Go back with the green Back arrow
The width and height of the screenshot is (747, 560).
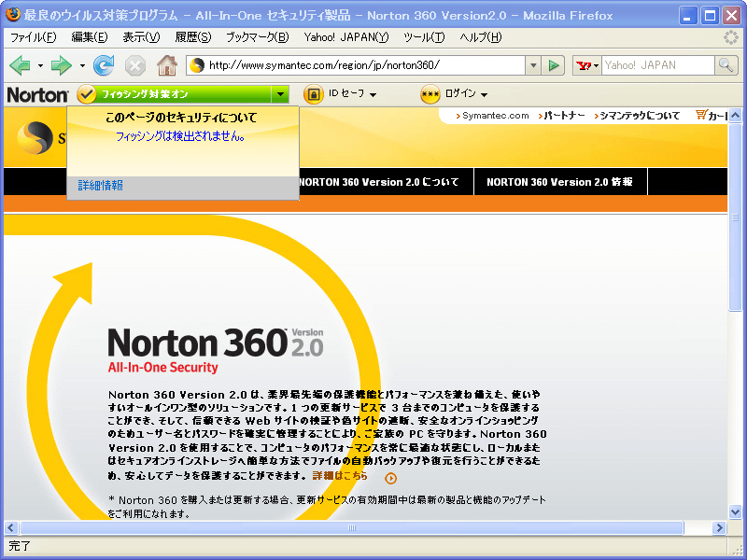[x=20, y=65]
